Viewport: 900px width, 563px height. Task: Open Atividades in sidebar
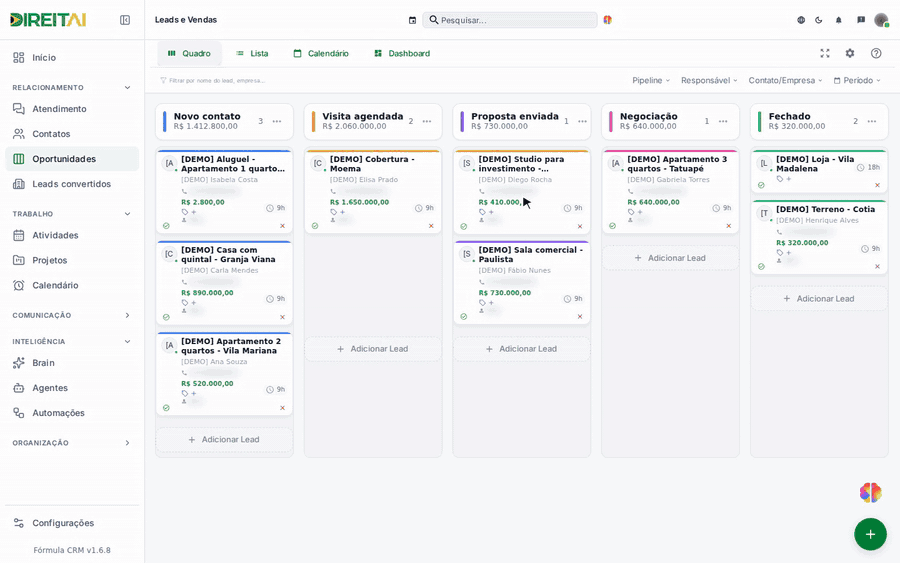(x=72, y=235)
